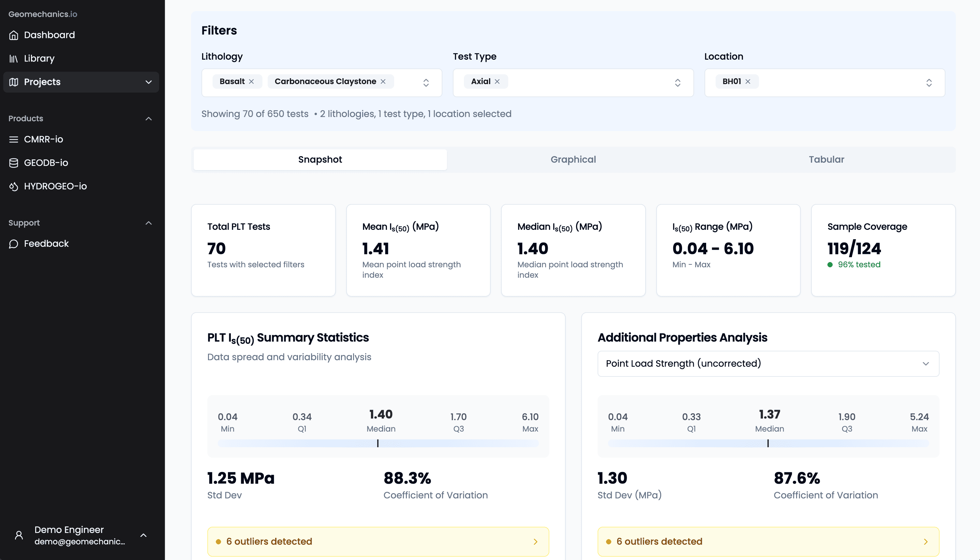Collapse the Support sidebar section

tap(148, 223)
